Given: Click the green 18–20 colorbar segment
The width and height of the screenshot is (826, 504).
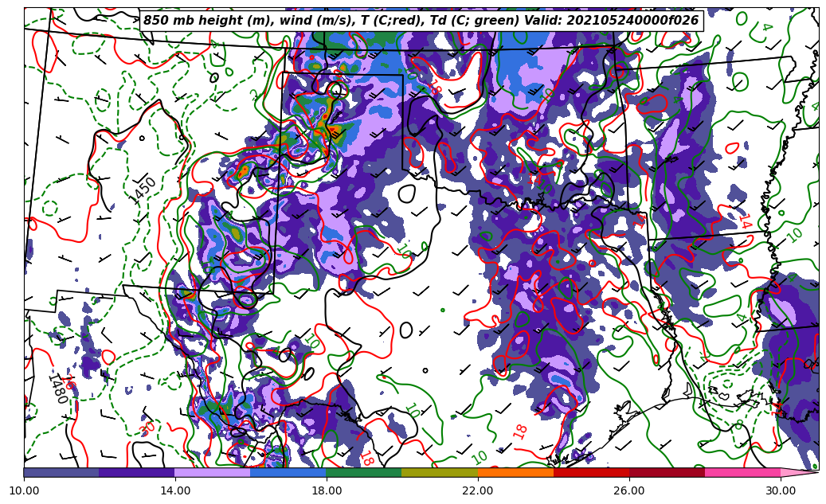Looking at the screenshot, I should point(364,472).
